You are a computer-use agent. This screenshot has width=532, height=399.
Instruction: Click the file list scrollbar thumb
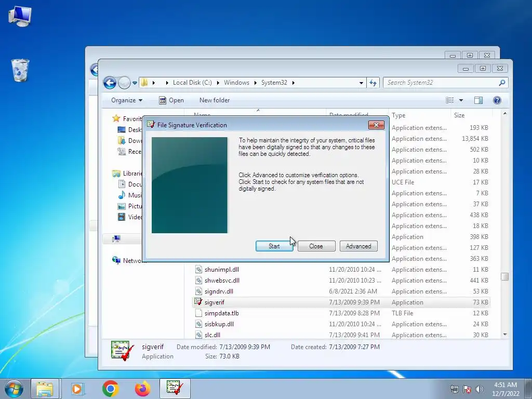tap(505, 276)
